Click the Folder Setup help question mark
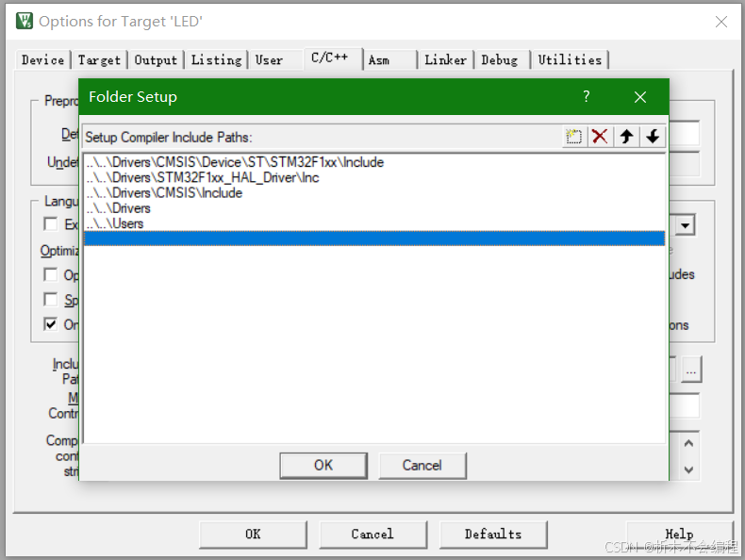The height and width of the screenshot is (560, 745). 587,96
